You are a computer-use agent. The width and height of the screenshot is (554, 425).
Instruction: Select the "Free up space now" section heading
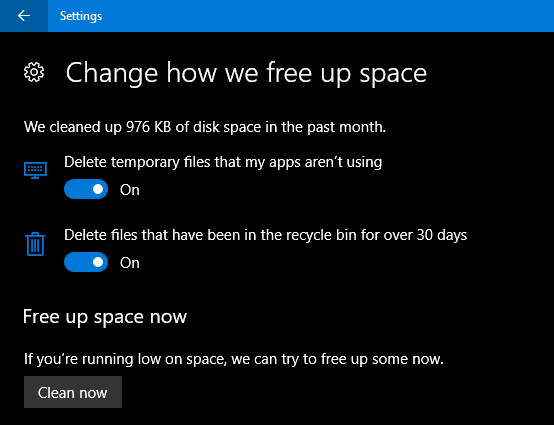coord(105,317)
